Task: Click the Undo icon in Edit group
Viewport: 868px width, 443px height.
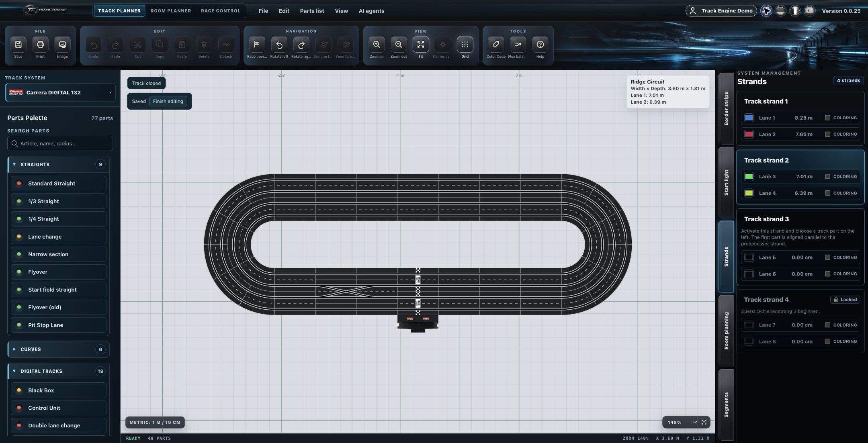Action: [x=93, y=45]
